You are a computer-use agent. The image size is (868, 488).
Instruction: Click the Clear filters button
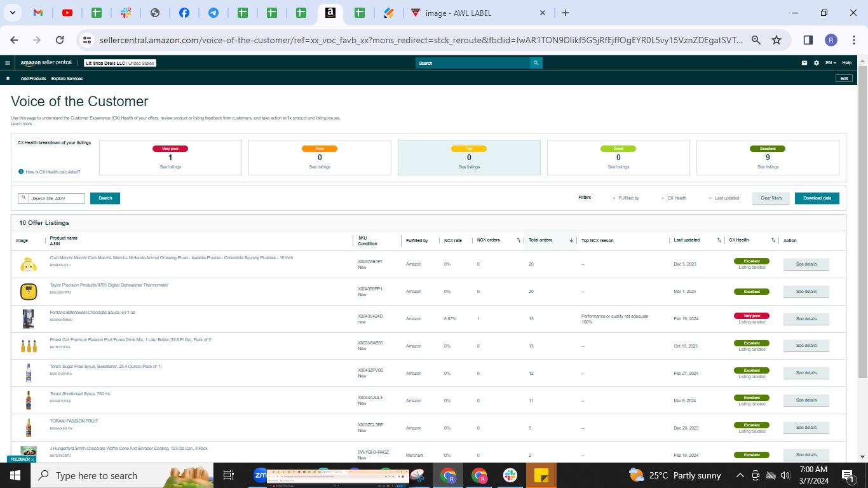(771, 198)
